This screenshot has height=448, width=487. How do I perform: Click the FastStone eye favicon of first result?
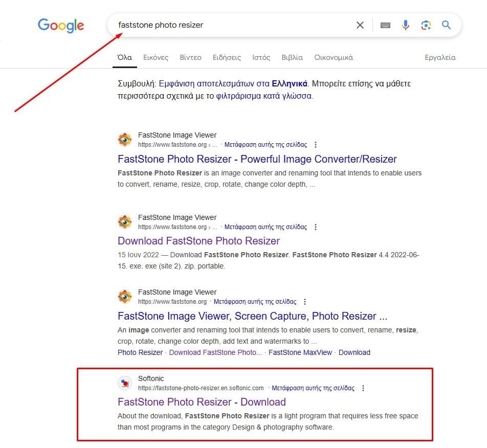tap(125, 140)
